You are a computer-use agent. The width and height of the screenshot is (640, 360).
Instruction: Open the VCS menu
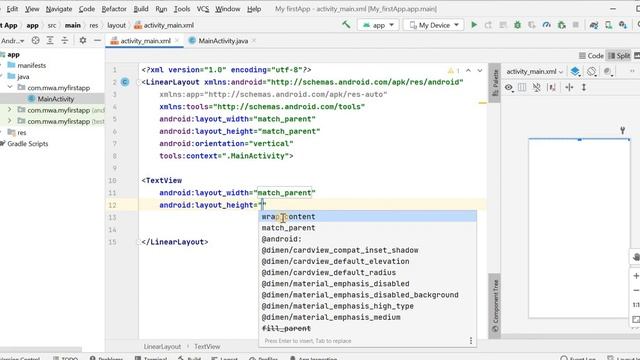pos(202,9)
